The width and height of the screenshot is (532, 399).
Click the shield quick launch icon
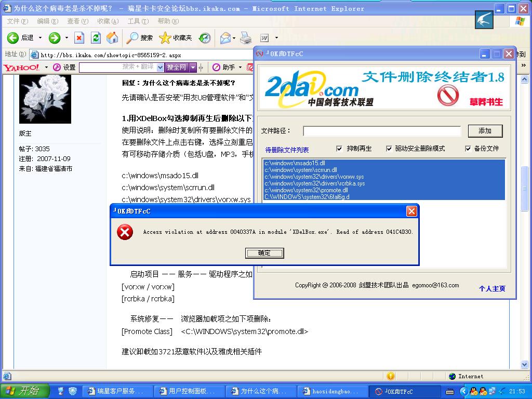(x=73, y=391)
